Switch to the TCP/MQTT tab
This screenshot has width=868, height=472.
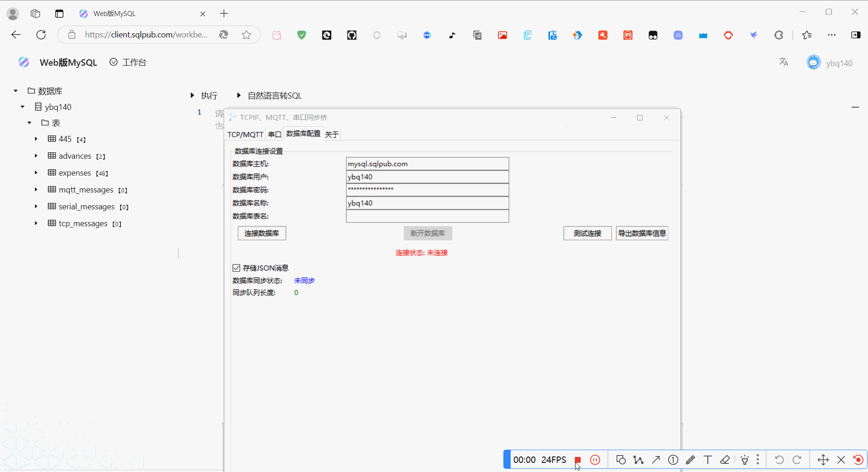(246, 134)
